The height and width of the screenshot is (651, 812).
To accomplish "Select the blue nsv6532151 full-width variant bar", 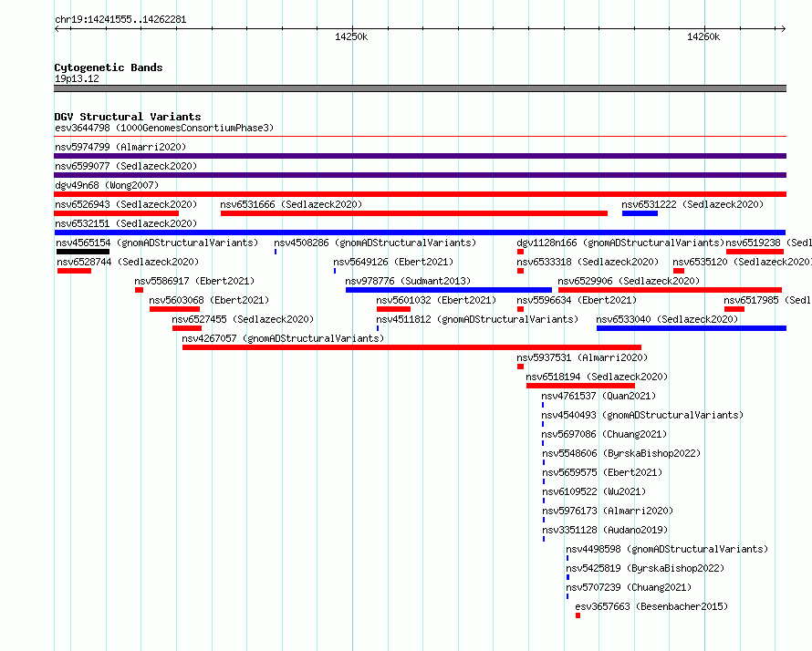I will (420, 232).
